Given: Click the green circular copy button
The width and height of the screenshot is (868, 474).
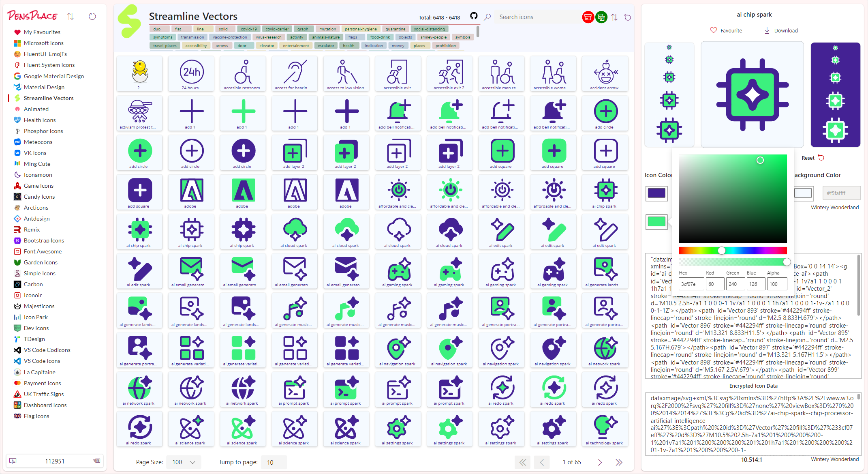Looking at the screenshot, I should coord(601,17).
